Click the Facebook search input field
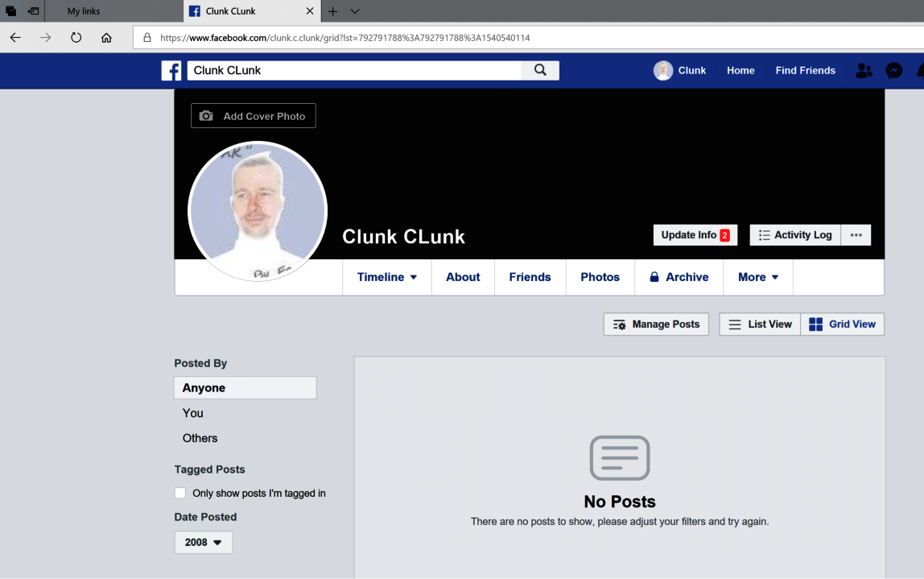Viewport: 924px width, 579px height. click(x=354, y=70)
